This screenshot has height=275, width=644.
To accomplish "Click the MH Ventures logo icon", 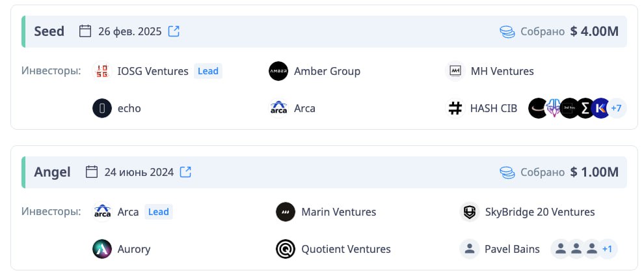I will click(455, 71).
